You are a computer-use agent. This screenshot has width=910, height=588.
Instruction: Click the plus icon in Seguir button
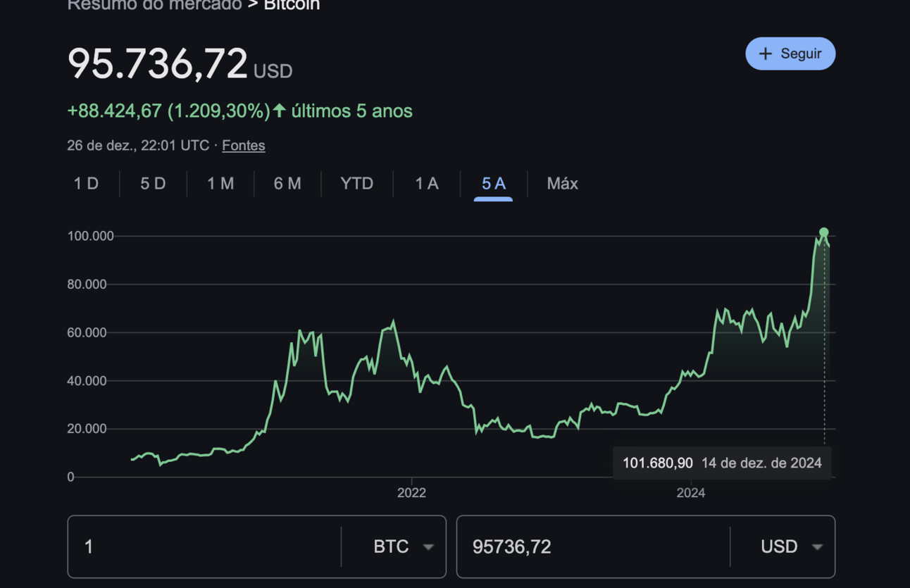(x=766, y=54)
